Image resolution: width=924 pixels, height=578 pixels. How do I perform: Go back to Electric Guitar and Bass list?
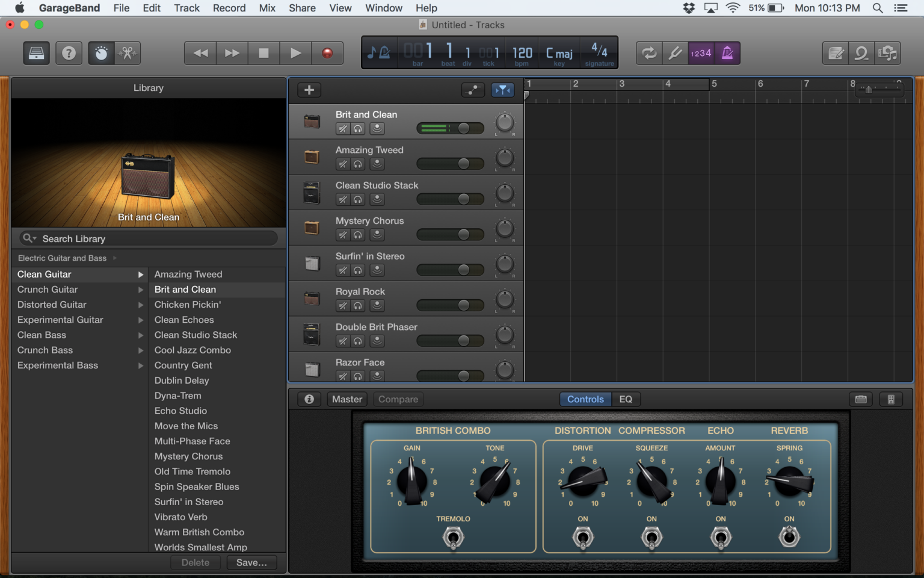[63, 258]
